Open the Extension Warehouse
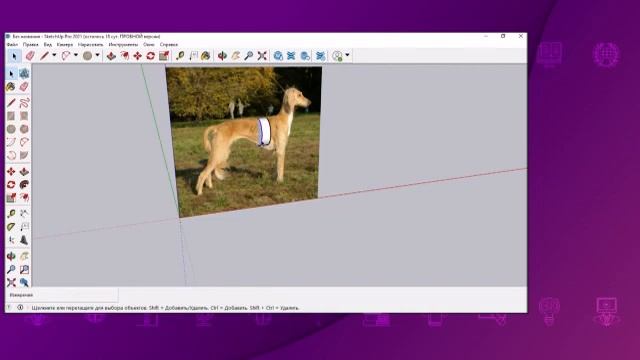 point(291,56)
